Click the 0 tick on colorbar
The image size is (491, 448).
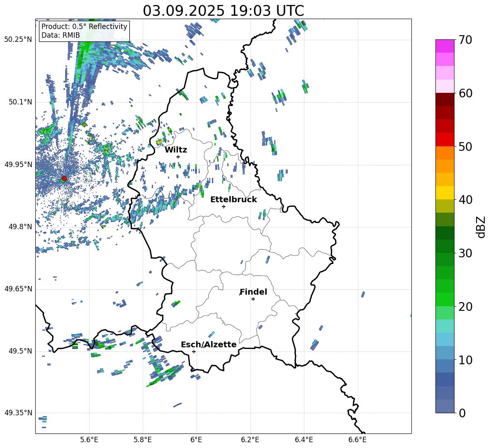click(462, 413)
